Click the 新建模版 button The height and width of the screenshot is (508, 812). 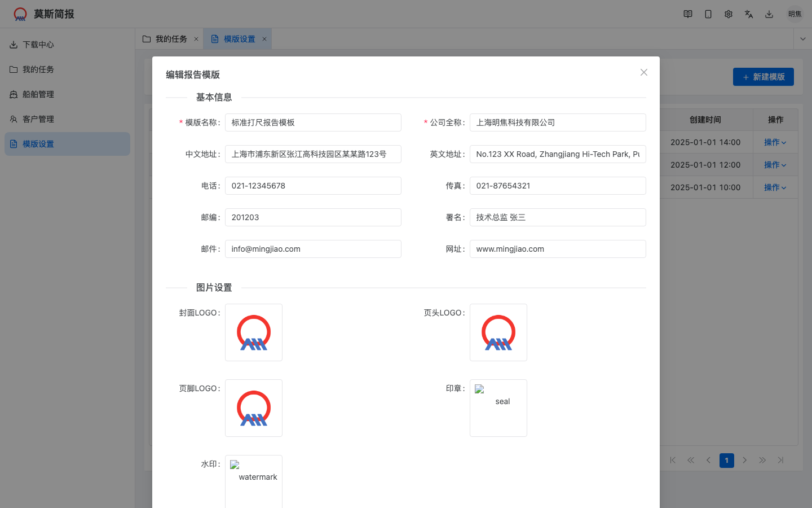point(763,77)
